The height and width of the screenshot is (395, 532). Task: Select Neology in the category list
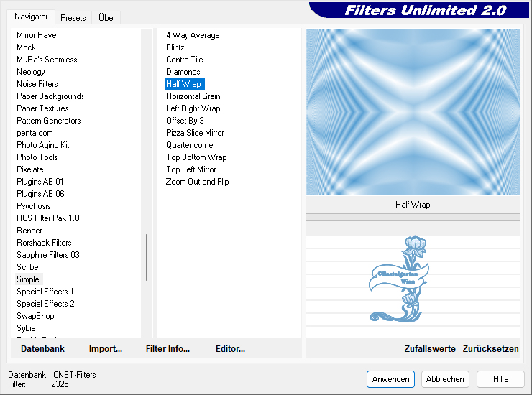point(30,72)
